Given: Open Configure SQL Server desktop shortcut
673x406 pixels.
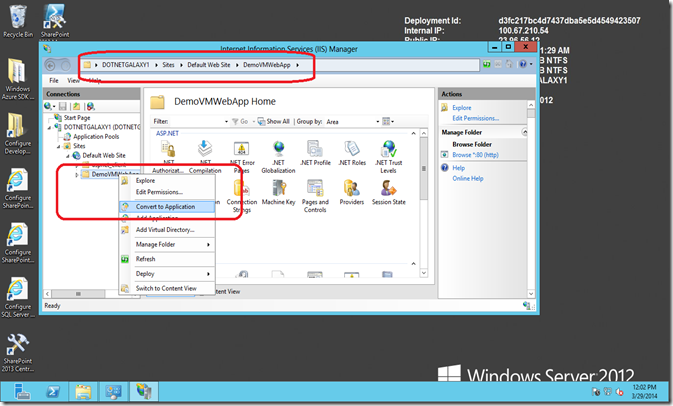Looking at the screenshot, I should pos(18,297).
